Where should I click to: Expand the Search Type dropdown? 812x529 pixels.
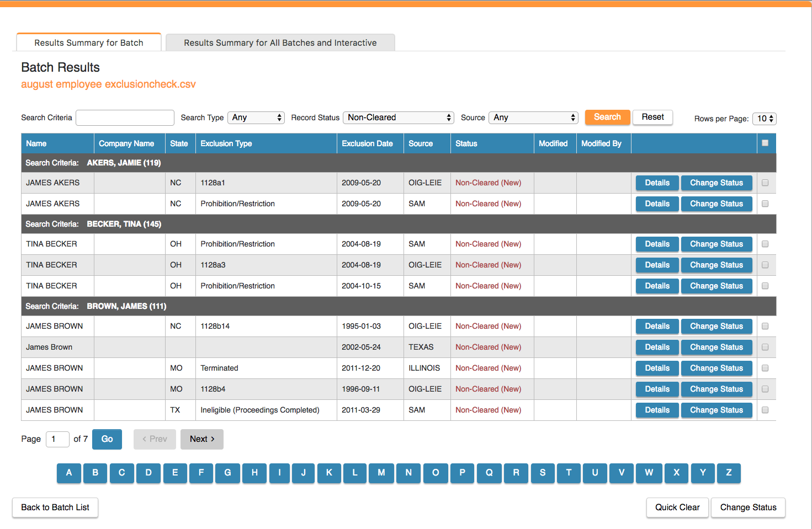coord(256,117)
